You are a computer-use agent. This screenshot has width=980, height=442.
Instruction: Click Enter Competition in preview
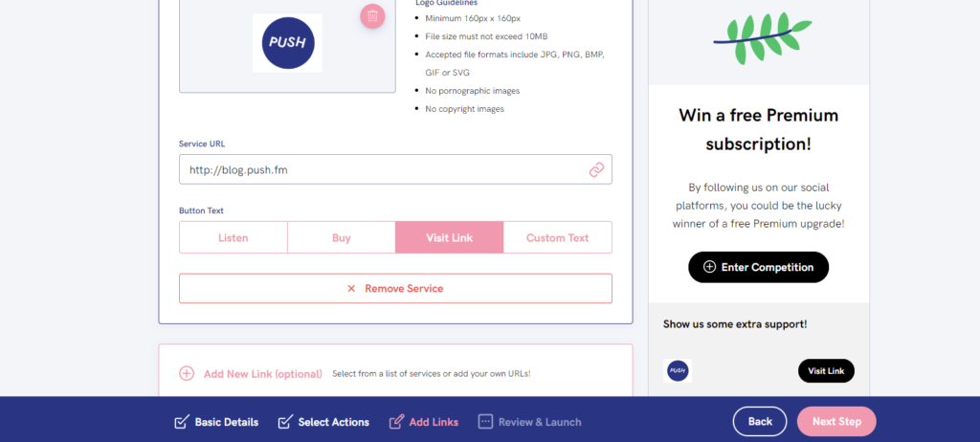[x=758, y=267]
